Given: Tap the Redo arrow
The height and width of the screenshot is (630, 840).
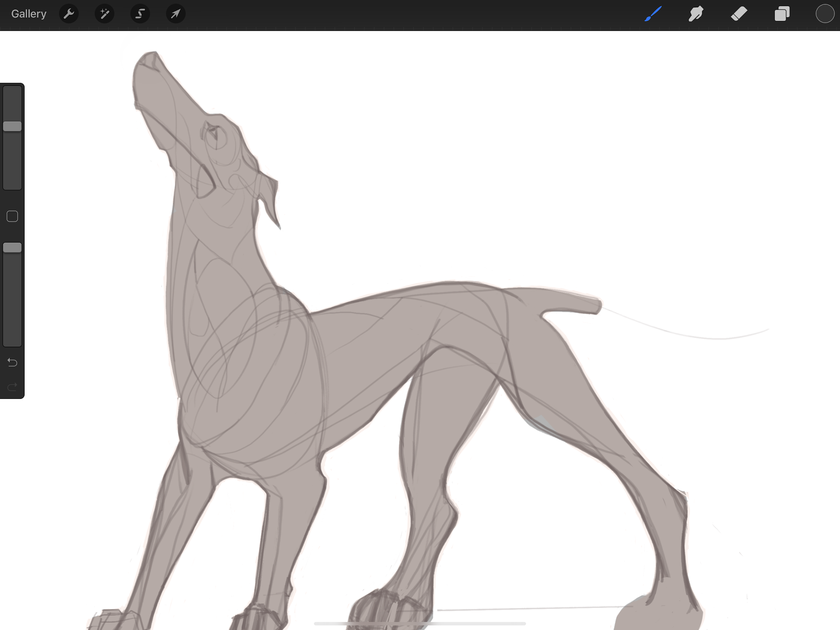Looking at the screenshot, I should coord(12,387).
